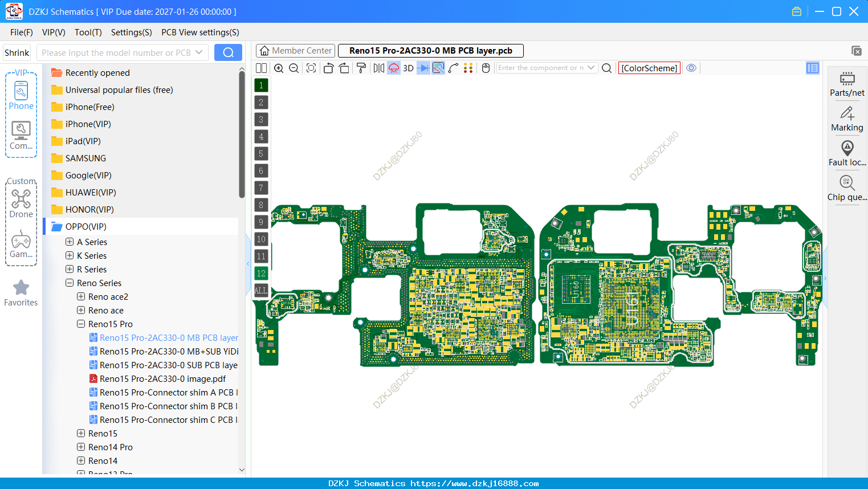Open the website link in the status bar
The width and height of the screenshot is (868, 489).
coord(474,483)
